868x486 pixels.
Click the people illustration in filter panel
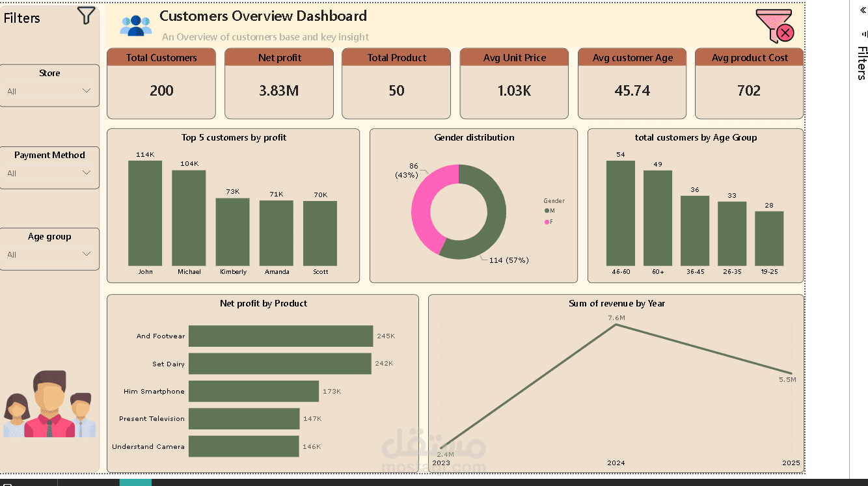coord(49,404)
